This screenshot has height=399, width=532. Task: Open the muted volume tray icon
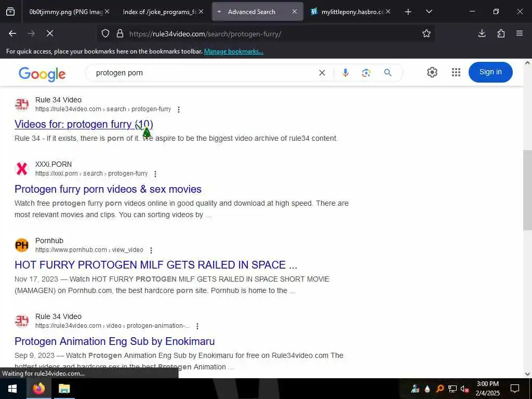[465, 389]
